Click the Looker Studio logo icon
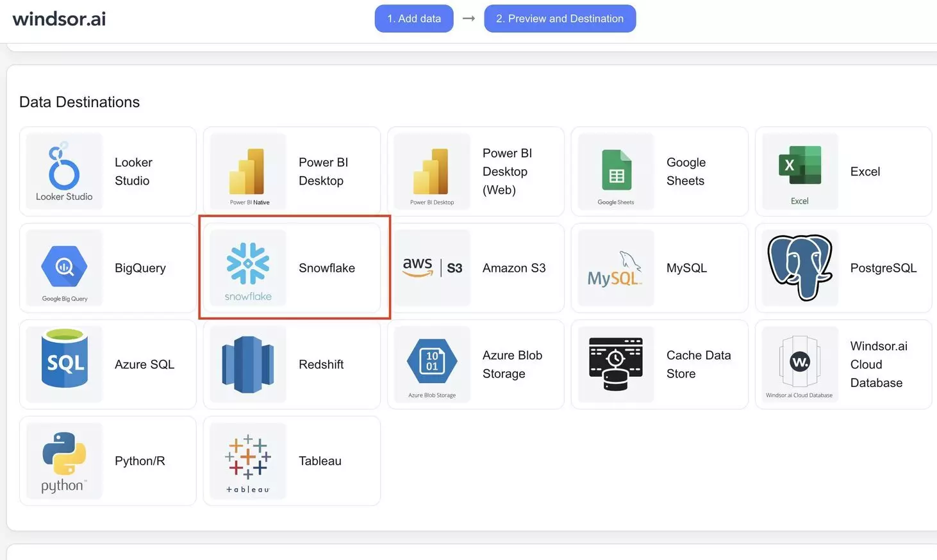Image resolution: width=937 pixels, height=560 pixels. (64, 171)
